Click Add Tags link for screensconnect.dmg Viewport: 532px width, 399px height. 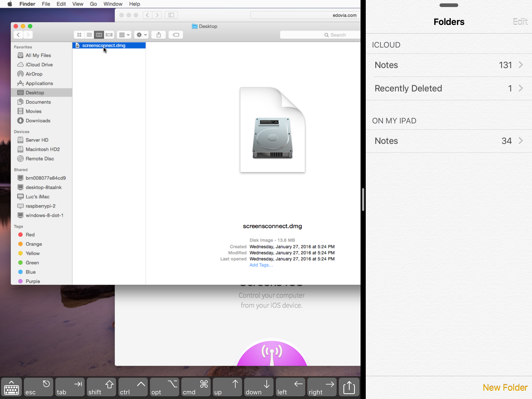[260, 264]
